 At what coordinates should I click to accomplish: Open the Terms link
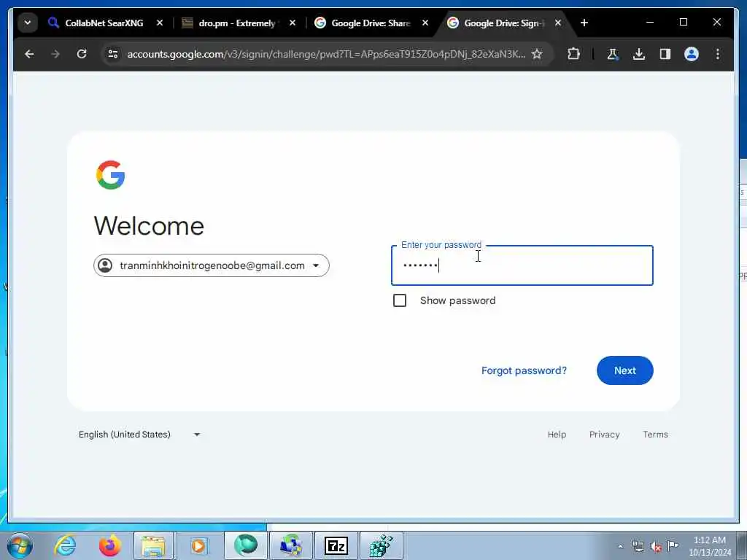tap(656, 435)
